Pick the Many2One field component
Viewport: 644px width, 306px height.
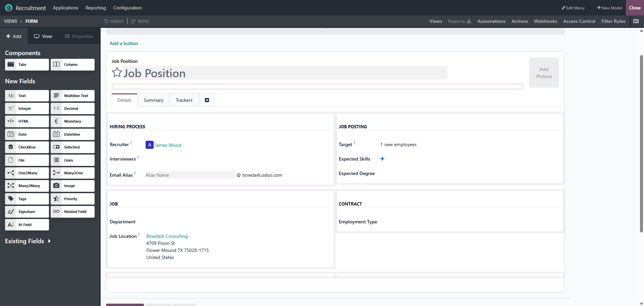coord(72,173)
